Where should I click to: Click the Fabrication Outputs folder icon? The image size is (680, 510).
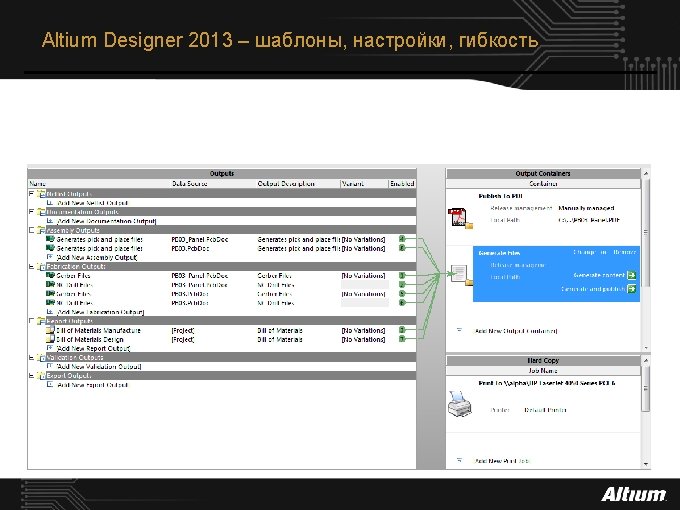pos(41,267)
